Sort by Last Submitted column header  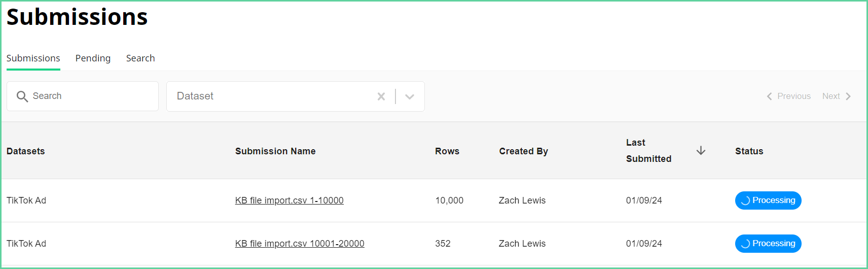648,151
